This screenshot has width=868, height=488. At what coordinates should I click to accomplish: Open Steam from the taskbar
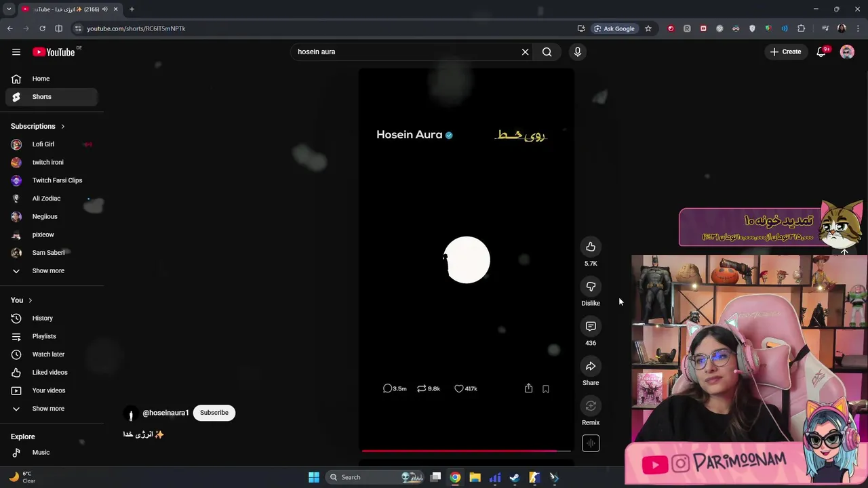(515, 477)
